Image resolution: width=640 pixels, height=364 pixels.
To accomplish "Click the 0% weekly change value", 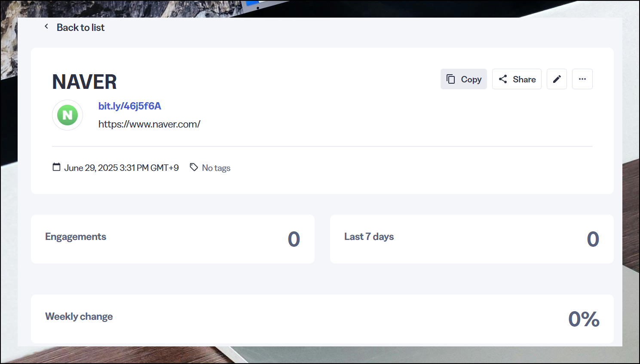I will pyautogui.click(x=584, y=319).
